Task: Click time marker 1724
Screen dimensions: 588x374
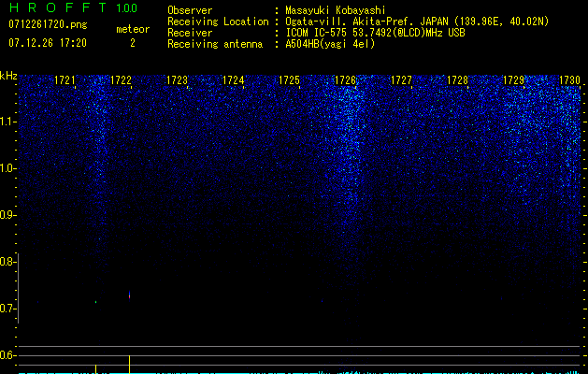Action: coord(234,80)
